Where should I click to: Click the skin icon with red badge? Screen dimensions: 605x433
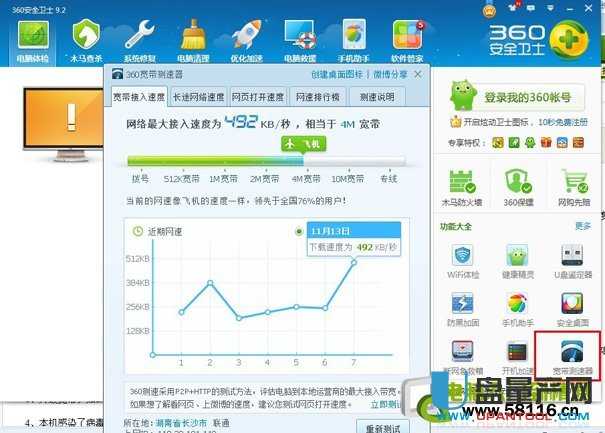point(513,7)
